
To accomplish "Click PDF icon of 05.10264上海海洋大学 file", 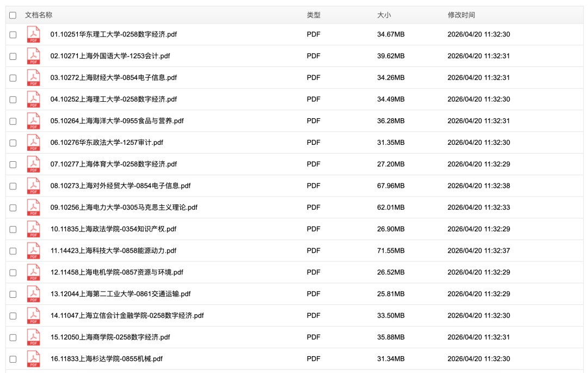I will click(34, 121).
